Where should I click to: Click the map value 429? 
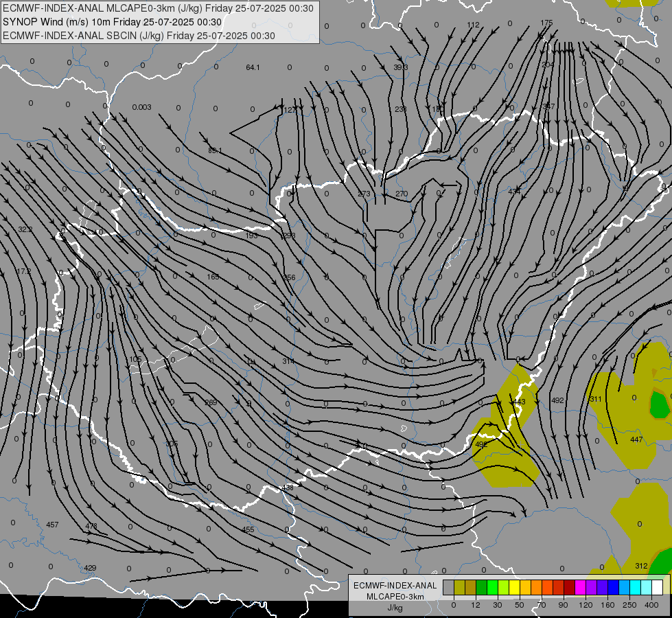90,568
